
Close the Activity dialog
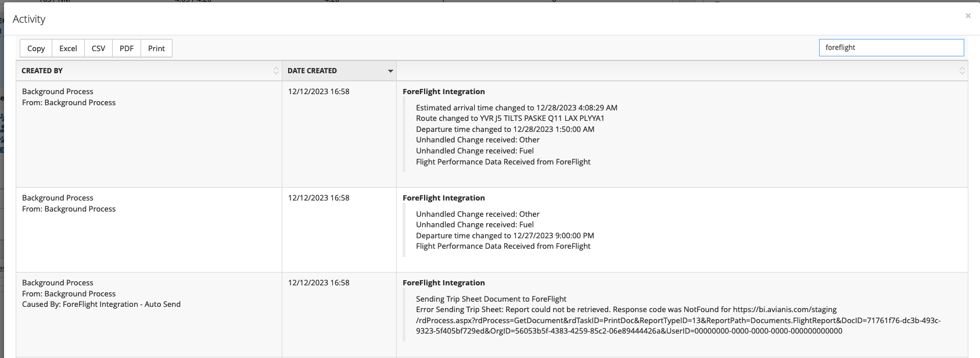click(968, 16)
